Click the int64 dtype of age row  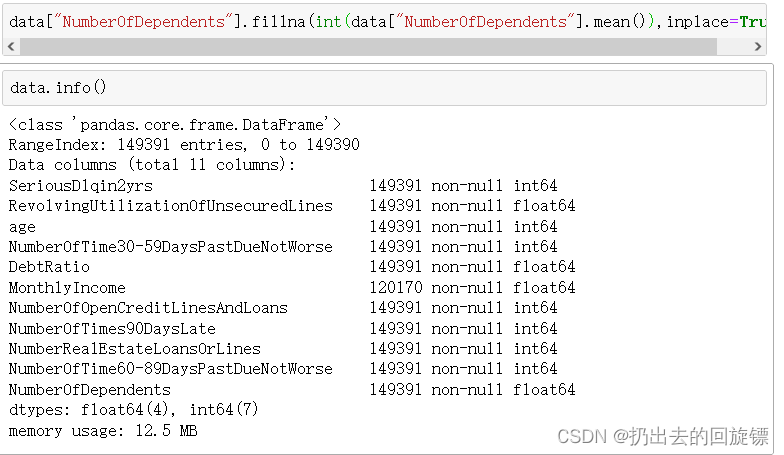click(535, 227)
